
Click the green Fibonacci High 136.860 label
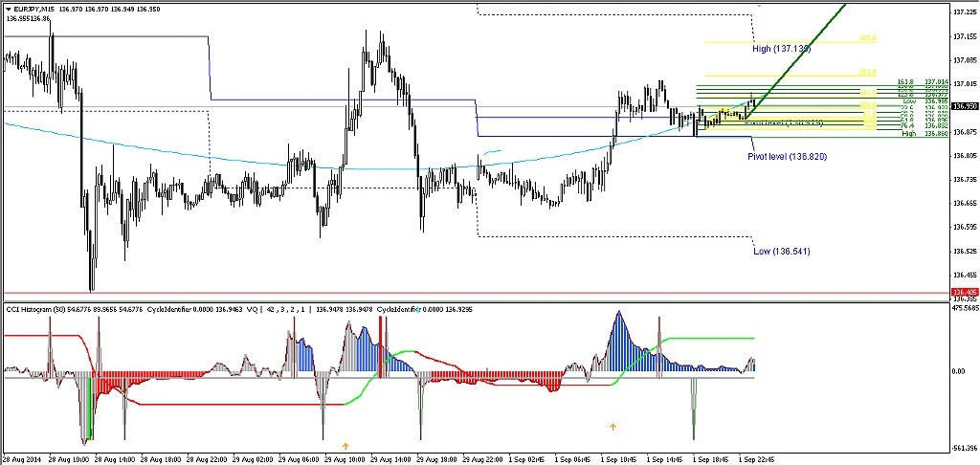tap(925, 134)
